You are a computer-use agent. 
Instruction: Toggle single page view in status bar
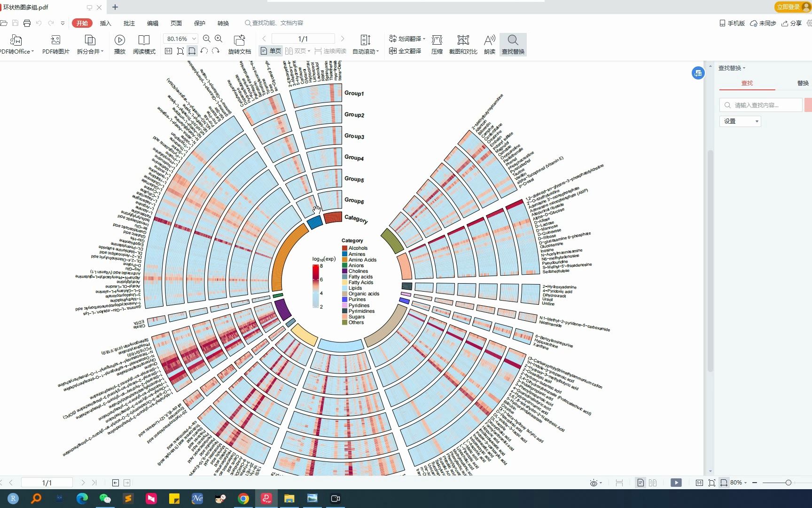click(x=640, y=483)
